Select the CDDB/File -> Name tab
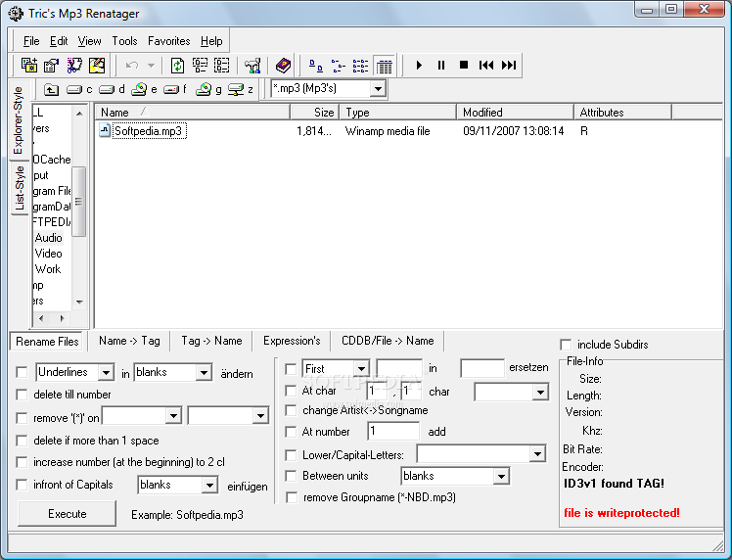The image size is (732, 560). (388, 341)
